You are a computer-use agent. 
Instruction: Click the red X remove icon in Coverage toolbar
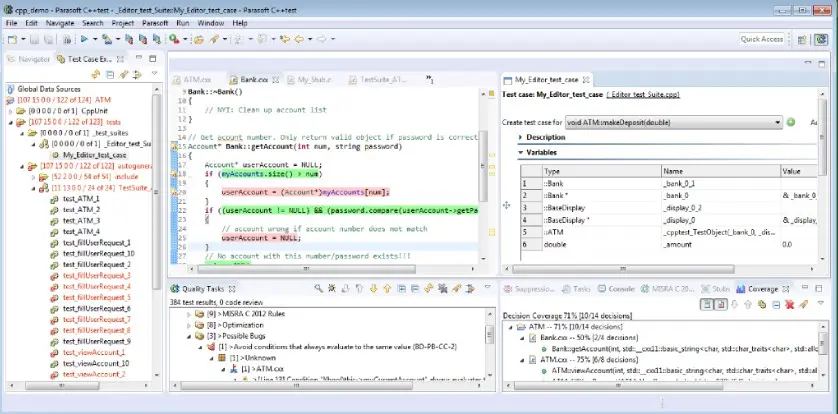pyautogui.click(x=789, y=304)
